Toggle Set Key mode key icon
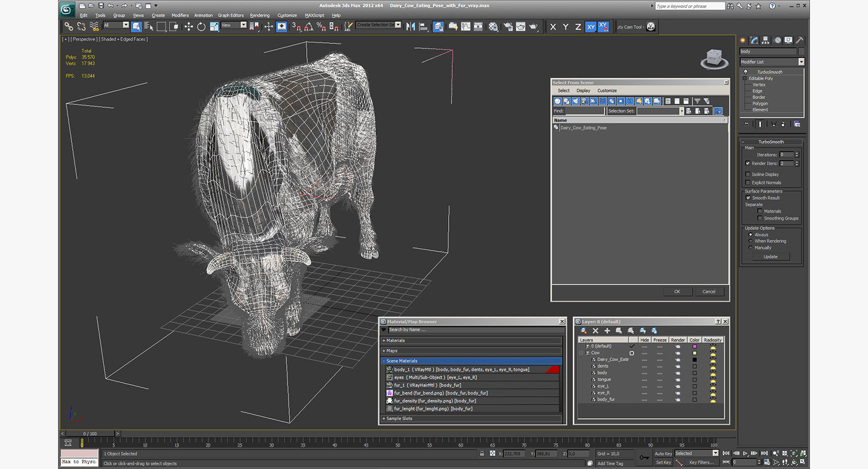This screenshot has height=469, width=868. coord(644,457)
